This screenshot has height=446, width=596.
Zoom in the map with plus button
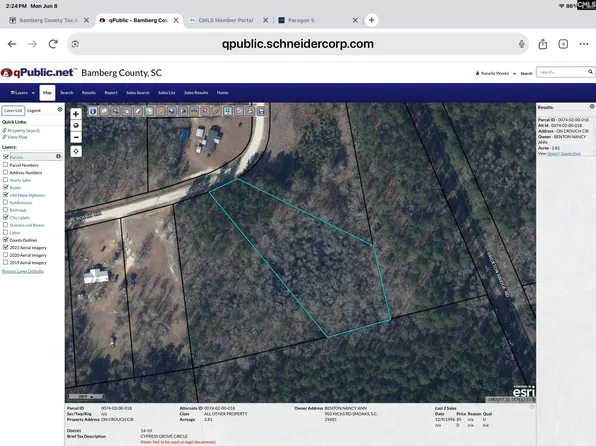76,114
